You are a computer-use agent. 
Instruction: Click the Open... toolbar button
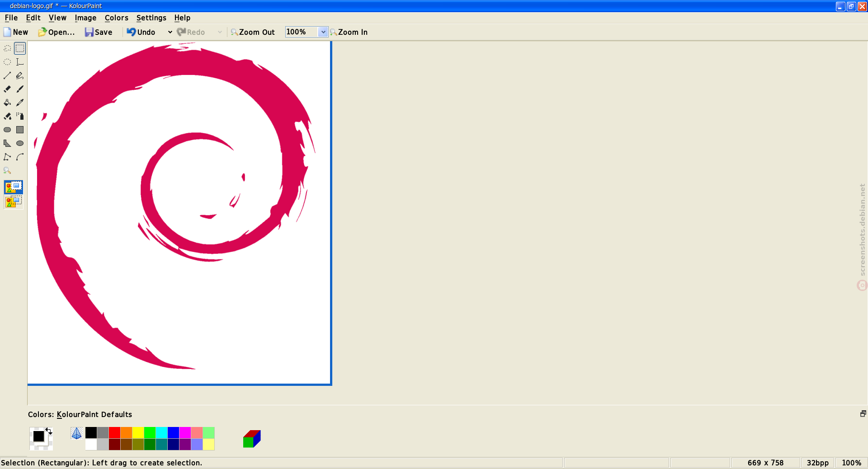tap(56, 32)
